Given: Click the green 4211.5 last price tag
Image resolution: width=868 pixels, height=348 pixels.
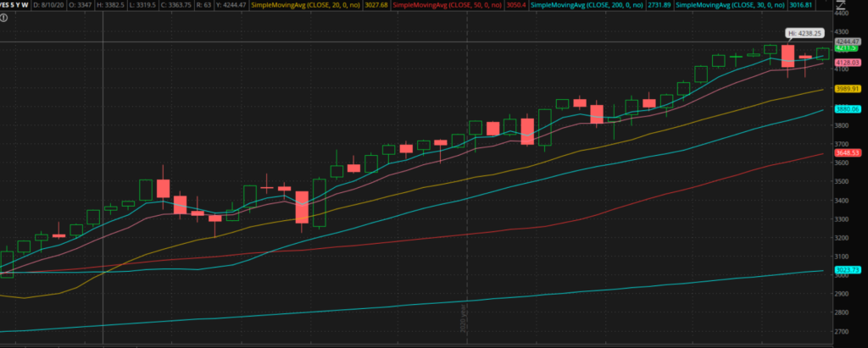Looking at the screenshot, I should tap(845, 48).
